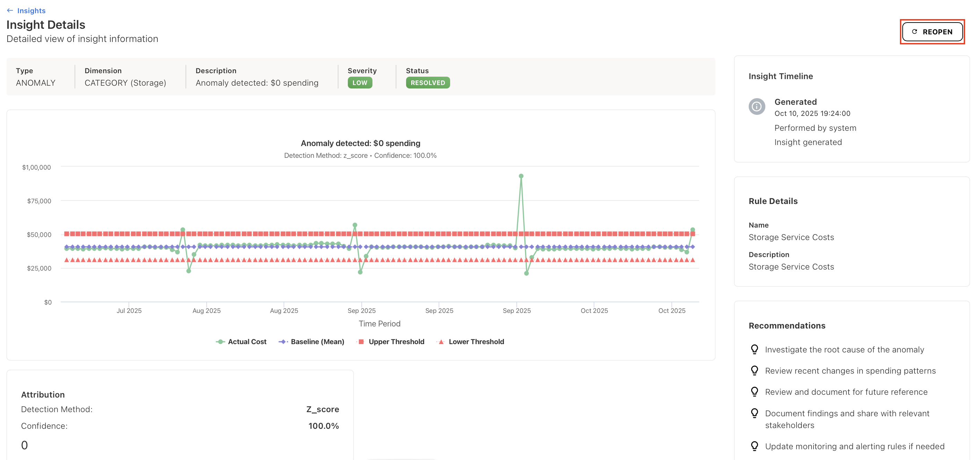
Task: Click the LOW severity badge
Action: point(360,83)
